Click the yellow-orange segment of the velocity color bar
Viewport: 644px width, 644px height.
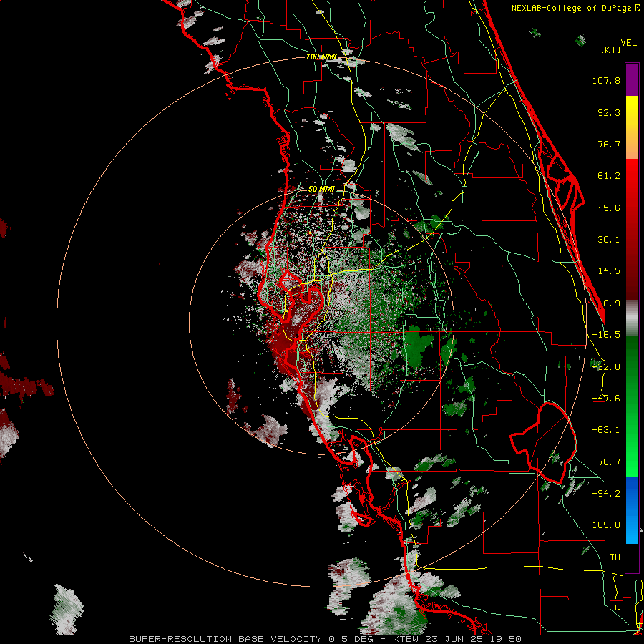point(632,127)
